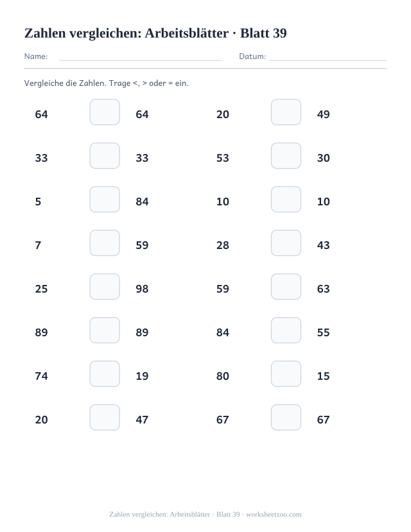Click the box between 84 and 55

coord(286,330)
